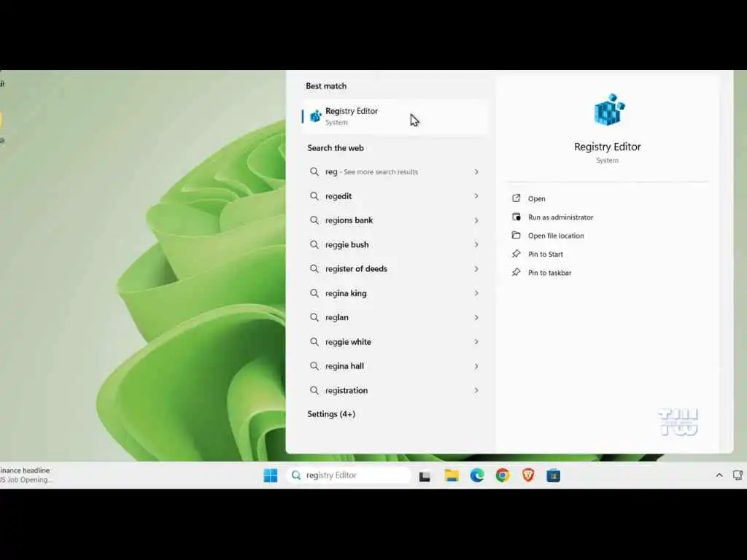Select the registration web suggestion
747x560 pixels.
click(x=395, y=391)
